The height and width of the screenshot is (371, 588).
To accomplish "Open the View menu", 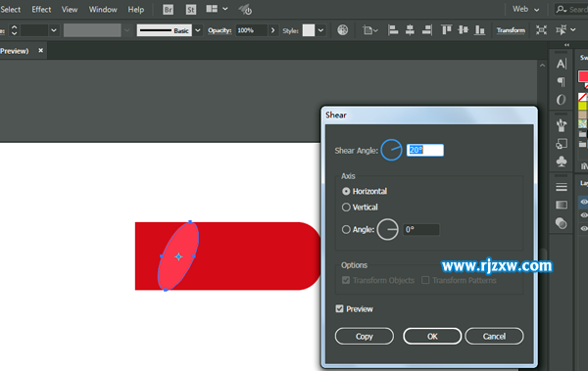I will click(70, 10).
